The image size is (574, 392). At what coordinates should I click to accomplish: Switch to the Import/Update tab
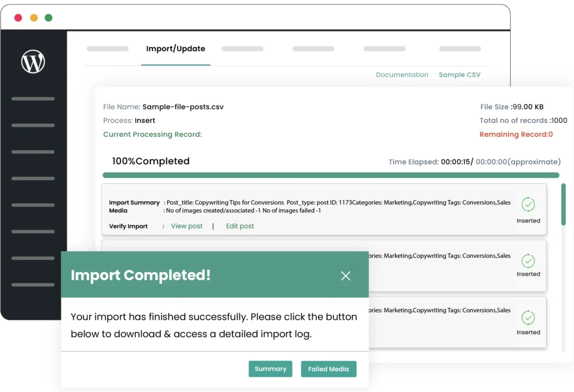(175, 49)
